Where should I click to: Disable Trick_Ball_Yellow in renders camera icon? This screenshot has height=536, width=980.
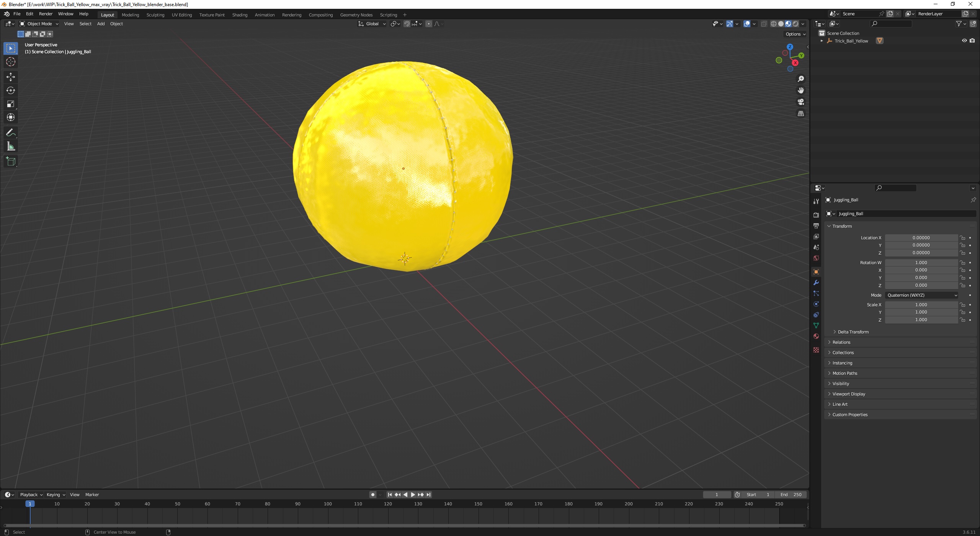tap(972, 41)
